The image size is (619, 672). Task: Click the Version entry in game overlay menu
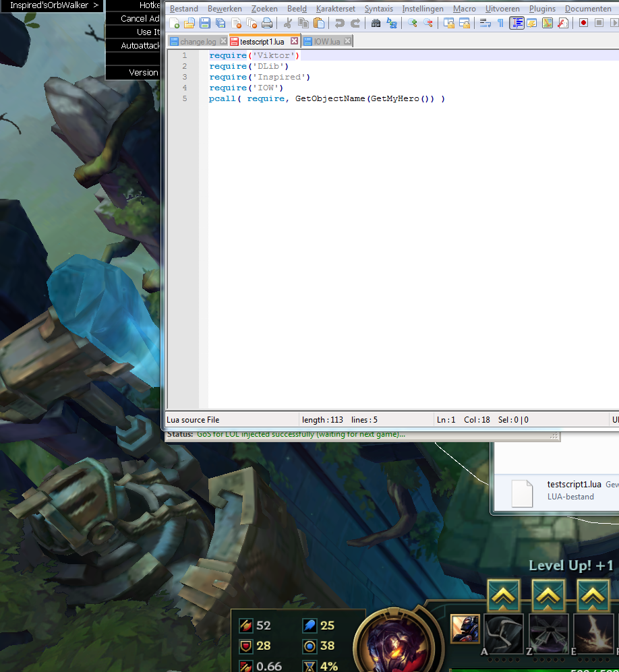[x=133, y=72]
